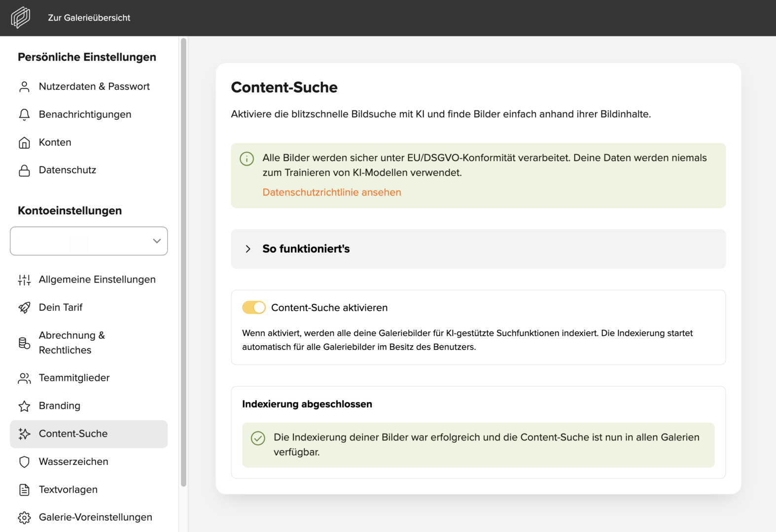Click the gear icon for Galerie-Voreinstellungen
This screenshot has height=532, width=776.
pyautogui.click(x=24, y=518)
